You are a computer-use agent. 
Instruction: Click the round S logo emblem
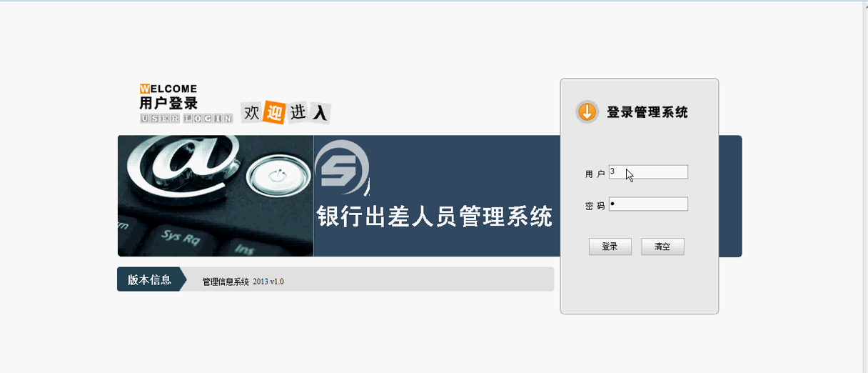pyautogui.click(x=343, y=167)
